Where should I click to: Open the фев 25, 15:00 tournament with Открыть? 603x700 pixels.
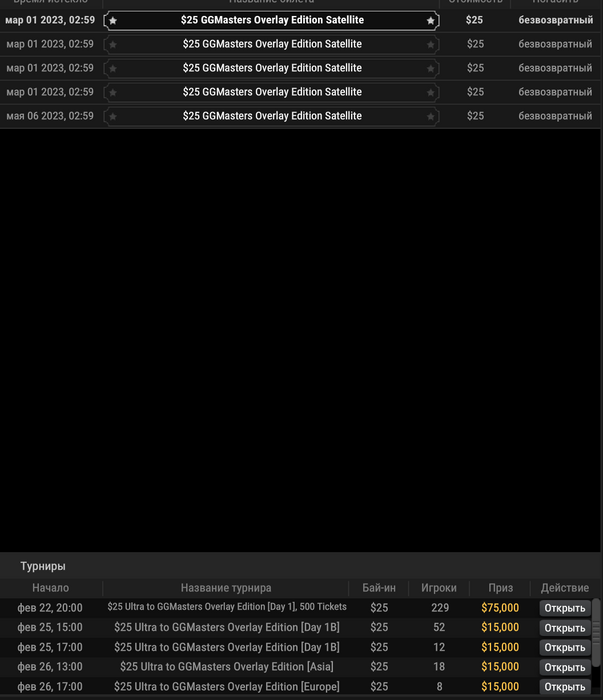point(565,628)
